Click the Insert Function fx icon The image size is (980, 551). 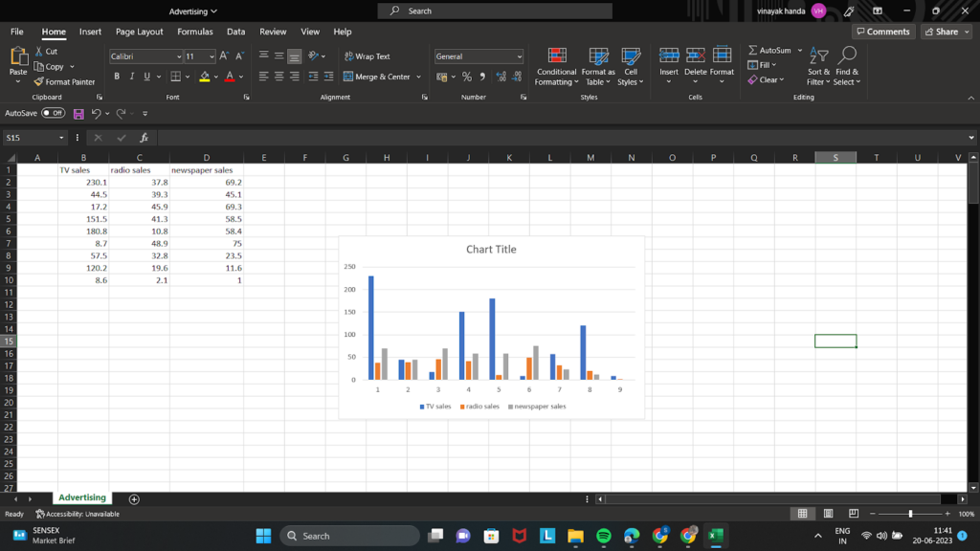pyautogui.click(x=144, y=138)
